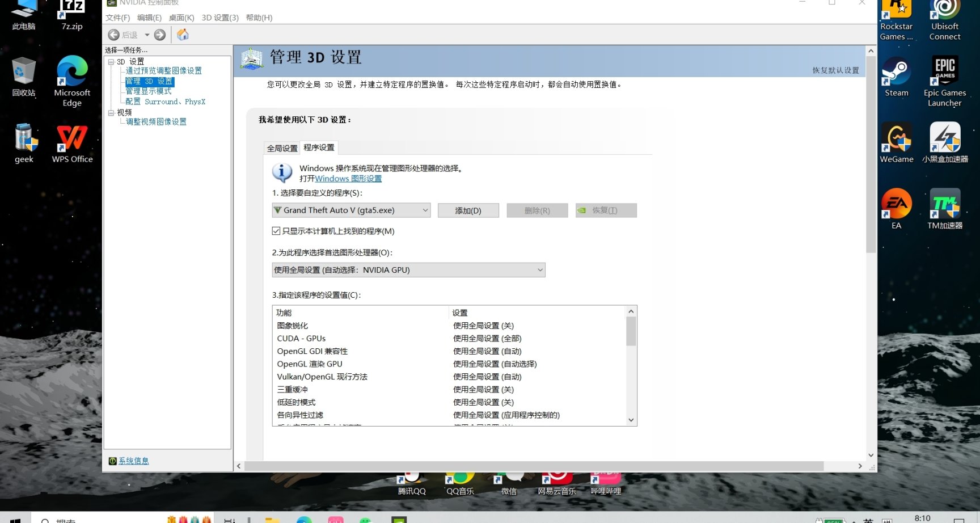Click the main panel vertical scrollbar thumb
This screenshot has width=980, height=523.
[871, 154]
